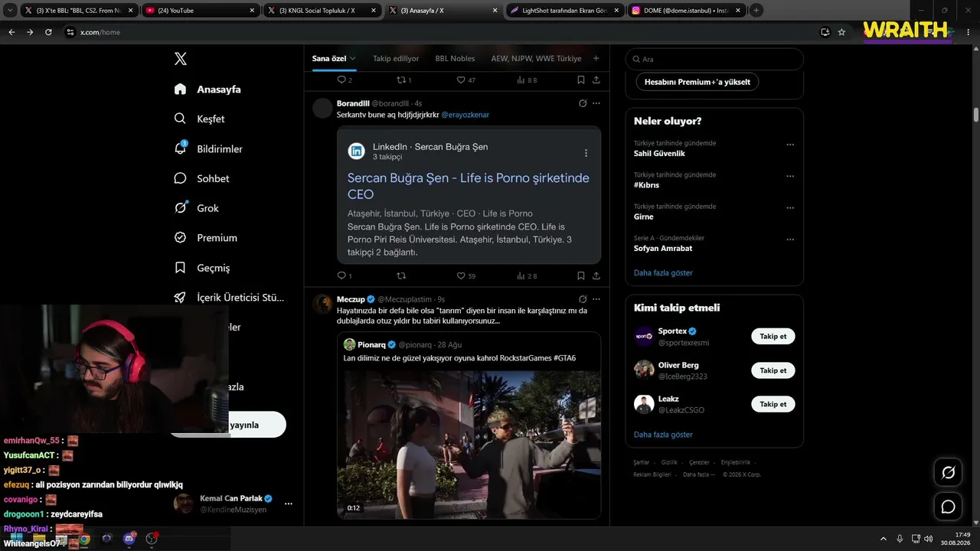Image resolution: width=980 pixels, height=551 pixels.
Task: Bookmark the top tweet with 47 likes
Action: pyautogui.click(x=580, y=80)
